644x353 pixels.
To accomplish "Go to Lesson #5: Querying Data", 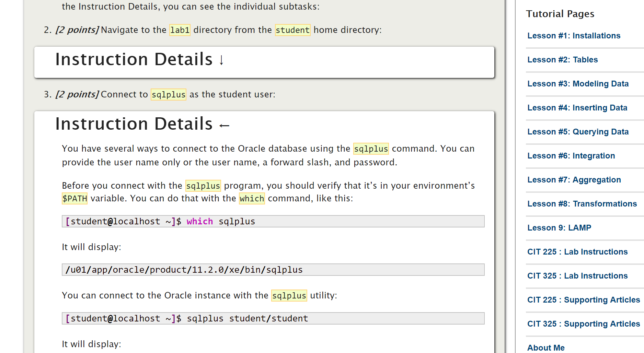I will (578, 131).
